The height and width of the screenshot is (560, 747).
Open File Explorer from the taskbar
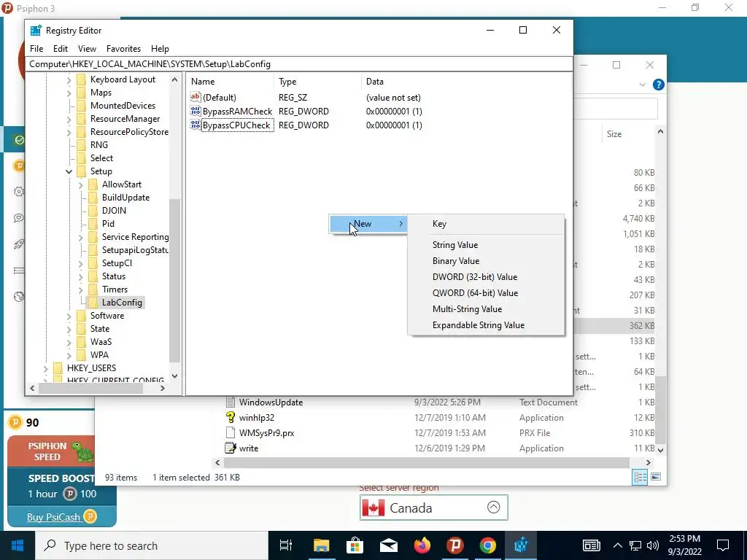tap(322, 545)
